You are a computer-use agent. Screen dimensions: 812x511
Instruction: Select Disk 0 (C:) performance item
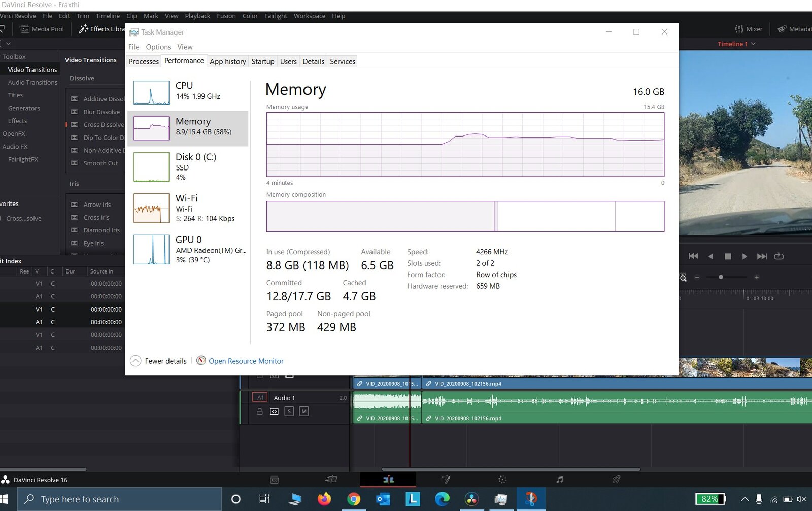[x=188, y=167]
